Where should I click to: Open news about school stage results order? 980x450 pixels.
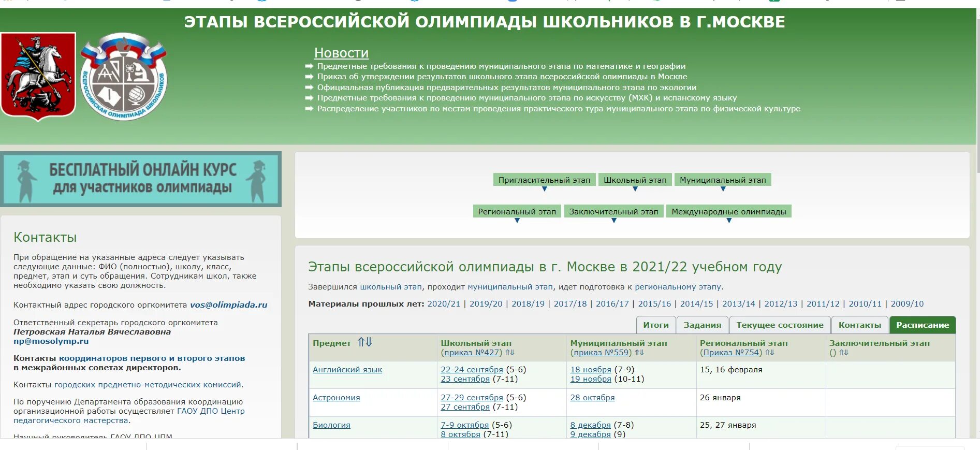point(502,77)
